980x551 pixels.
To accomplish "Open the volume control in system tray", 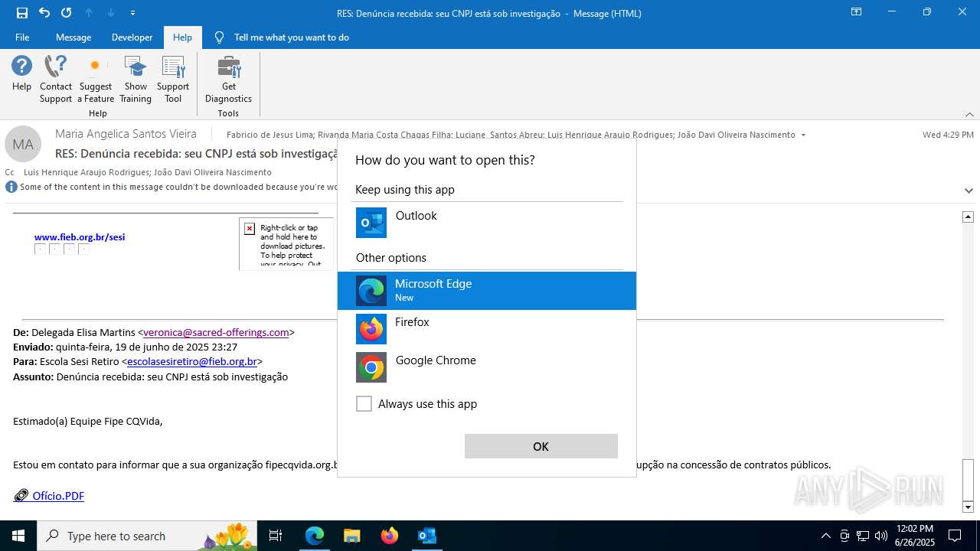I will click(880, 536).
